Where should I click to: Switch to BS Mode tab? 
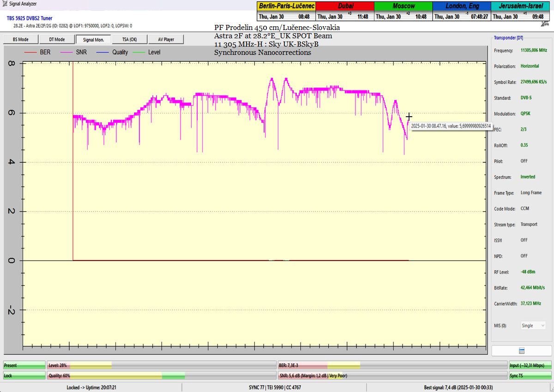tap(20, 40)
